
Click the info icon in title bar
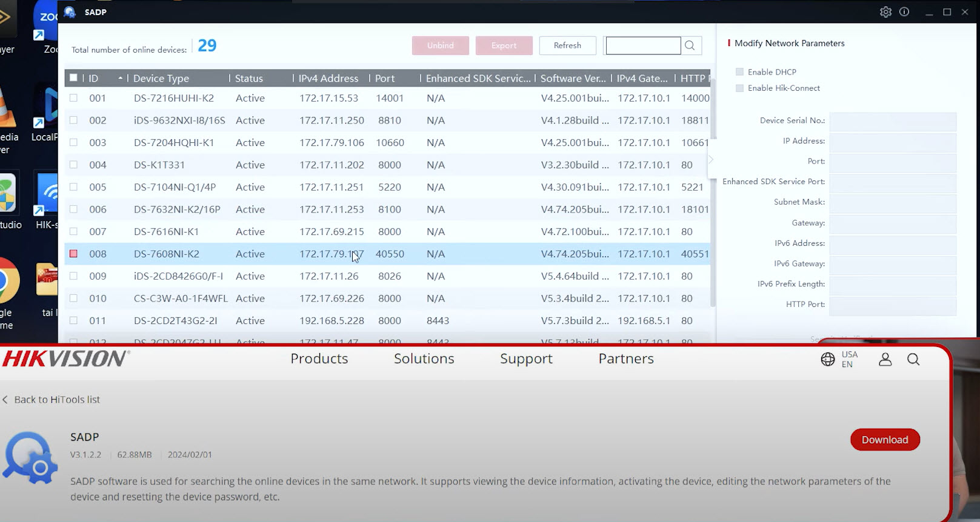point(904,12)
